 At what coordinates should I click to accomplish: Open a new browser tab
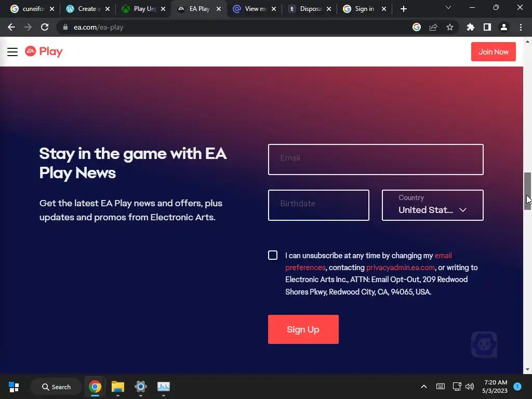click(403, 9)
